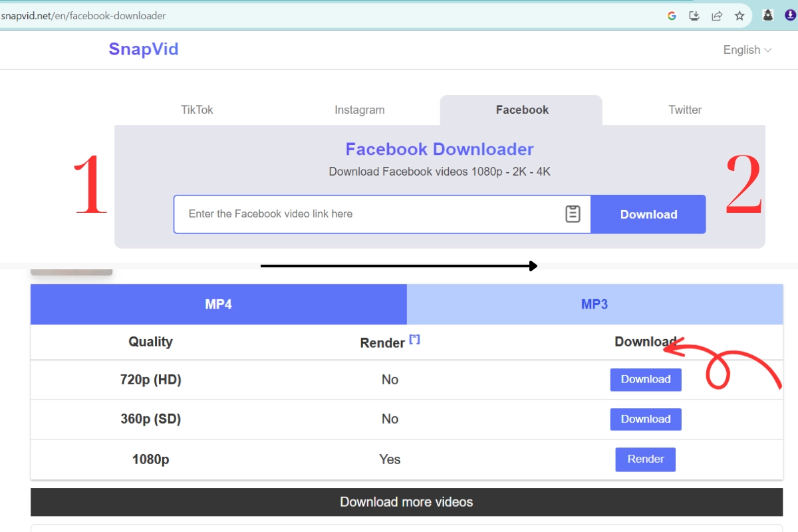The height and width of the screenshot is (532, 798).
Task: Paste a link using the clipboard icon
Action: [573, 213]
